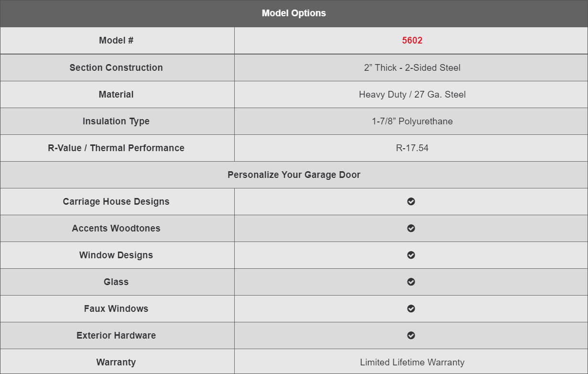This screenshot has height=374, width=588.
Task: Click the Warranty row label
Action: tap(116, 362)
